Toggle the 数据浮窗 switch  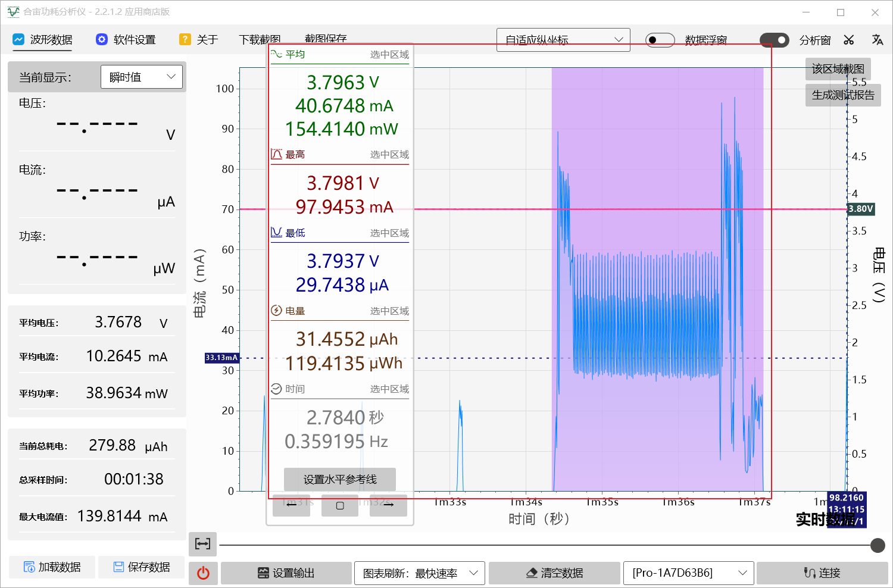[660, 40]
